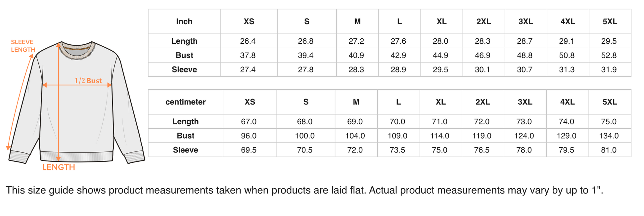Viewport: 644px width, 216px height.
Task: Click the SLEEVE LENGTH label on diagram
Action: coord(23,46)
